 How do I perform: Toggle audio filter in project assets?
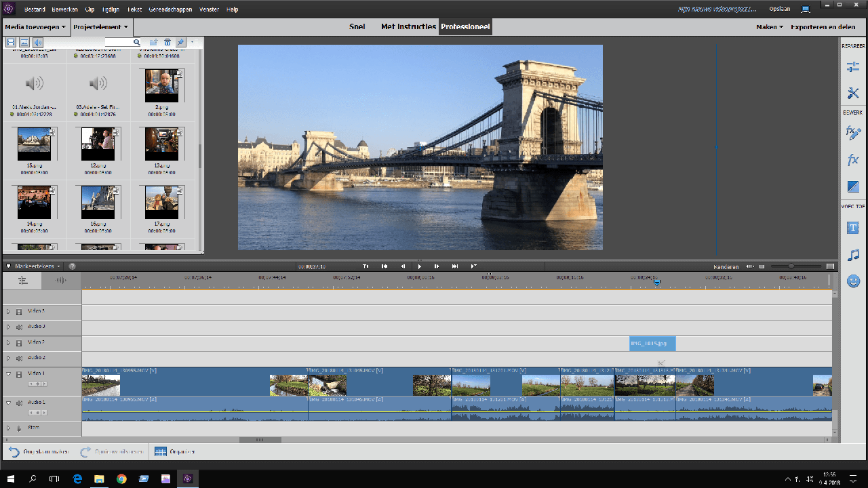point(38,42)
